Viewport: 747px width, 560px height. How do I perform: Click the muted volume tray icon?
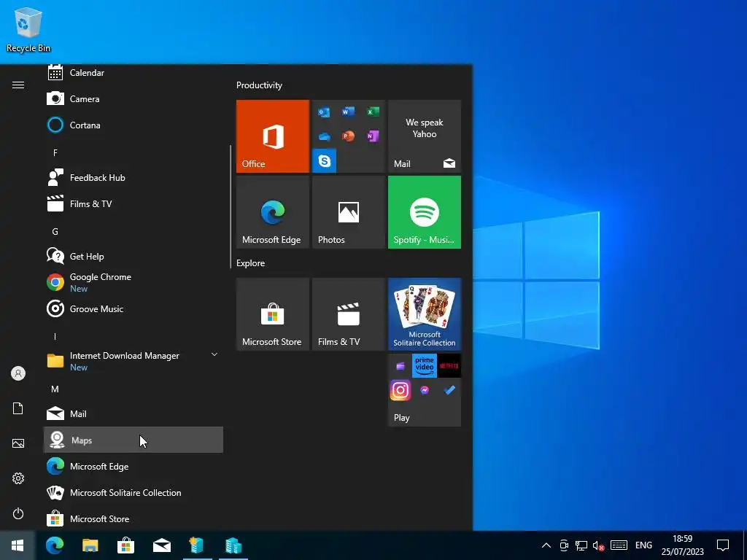(598, 545)
